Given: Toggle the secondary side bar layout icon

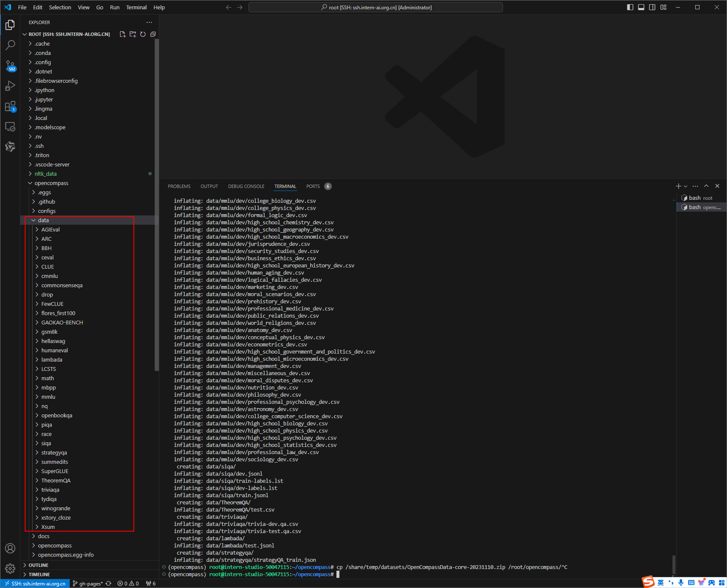Looking at the screenshot, I should point(652,7).
